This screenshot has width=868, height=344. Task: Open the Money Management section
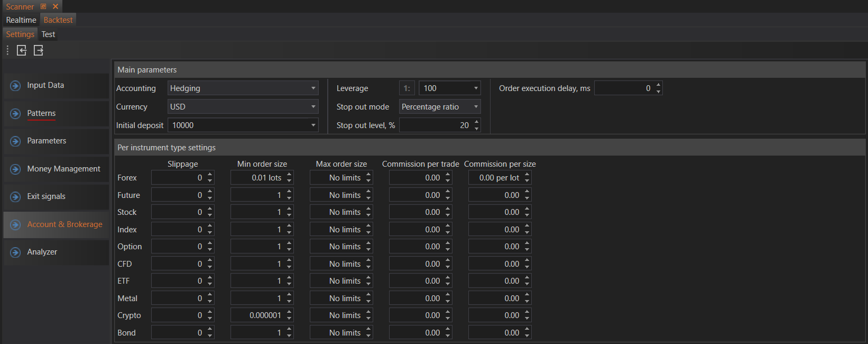tap(56, 169)
